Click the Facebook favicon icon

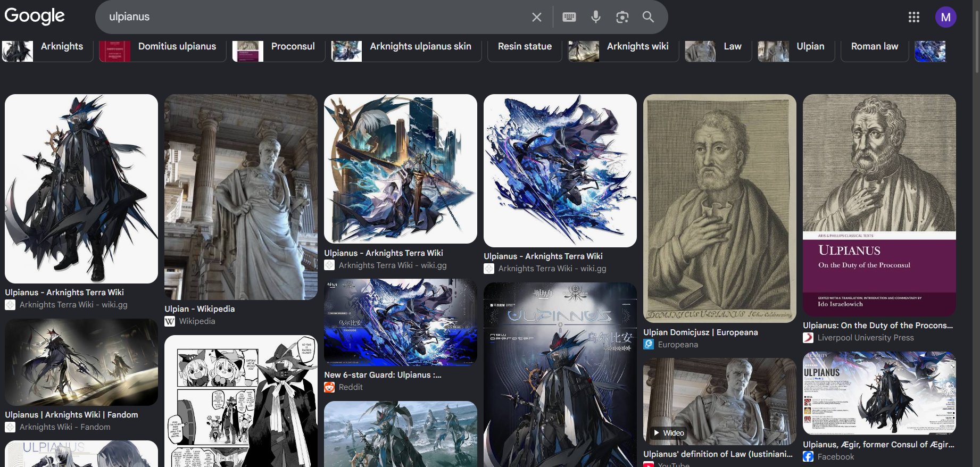(808, 457)
